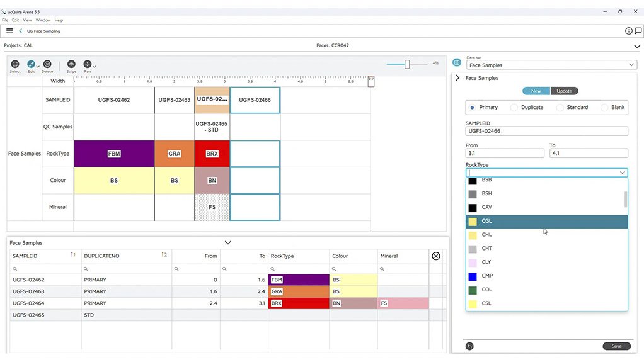Click the BN colour strip cell
The image size is (644, 362).
[212, 180]
